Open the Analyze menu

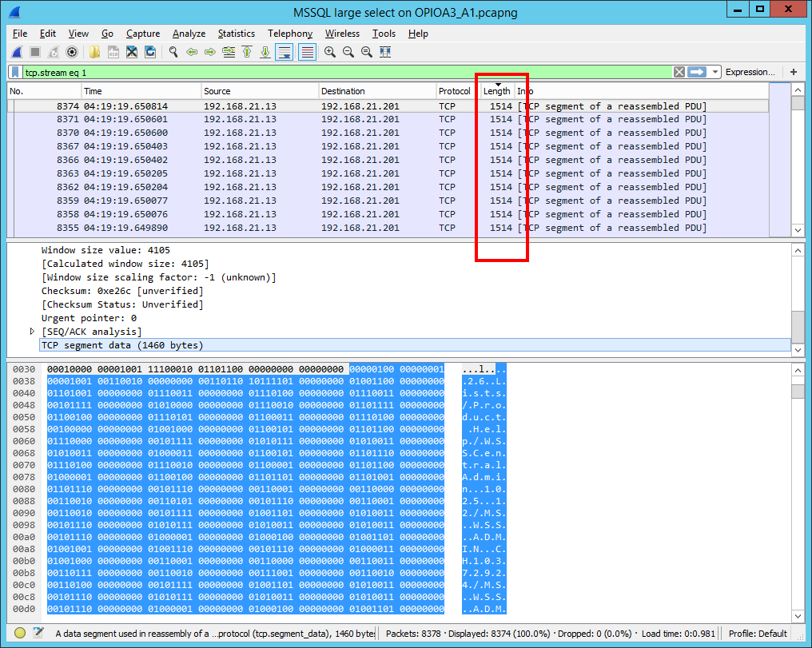189,34
